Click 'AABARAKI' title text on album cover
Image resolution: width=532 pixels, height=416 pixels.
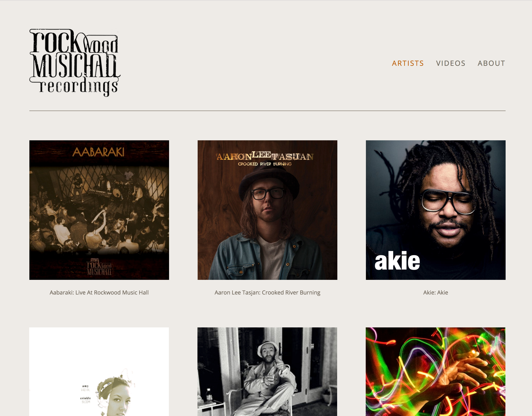98,152
